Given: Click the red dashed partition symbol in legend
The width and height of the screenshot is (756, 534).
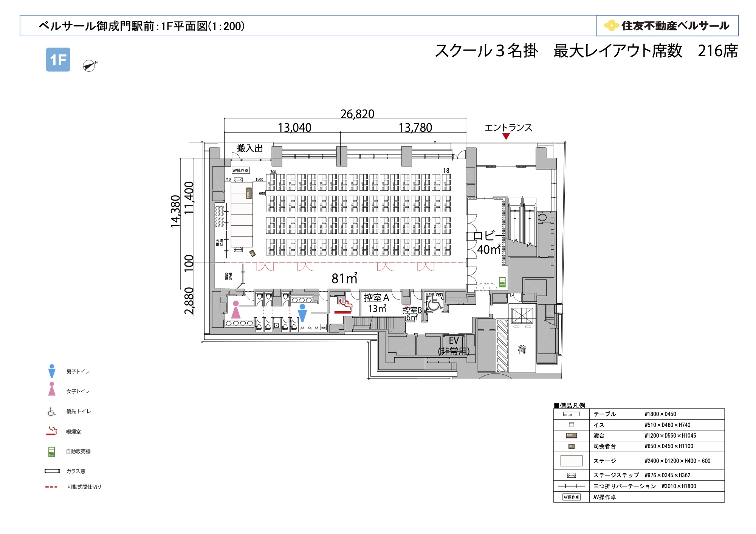Looking at the screenshot, I should tap(51, 487).
